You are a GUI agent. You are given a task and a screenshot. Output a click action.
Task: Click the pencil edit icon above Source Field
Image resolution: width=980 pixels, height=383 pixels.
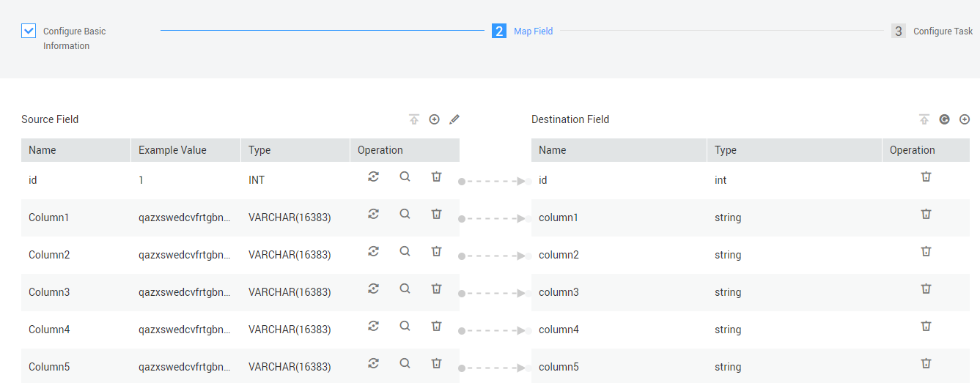(454, 119)
